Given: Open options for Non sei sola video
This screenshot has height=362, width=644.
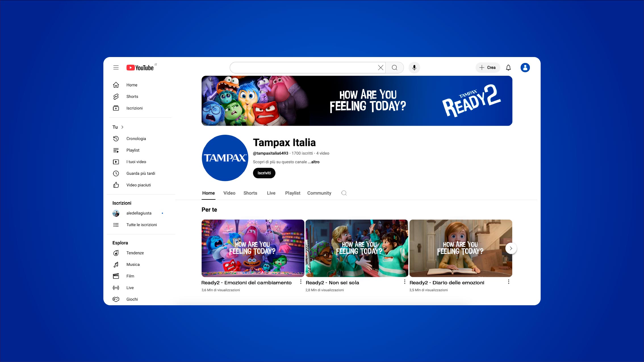Looking at the screenshot, I should click(x=405, y=282).
